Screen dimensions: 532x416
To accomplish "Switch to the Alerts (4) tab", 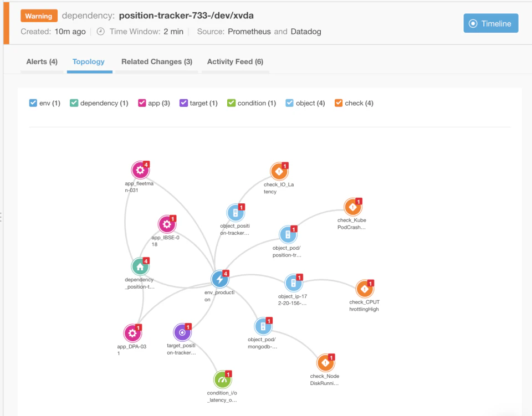I will click(x=42, y=61).
